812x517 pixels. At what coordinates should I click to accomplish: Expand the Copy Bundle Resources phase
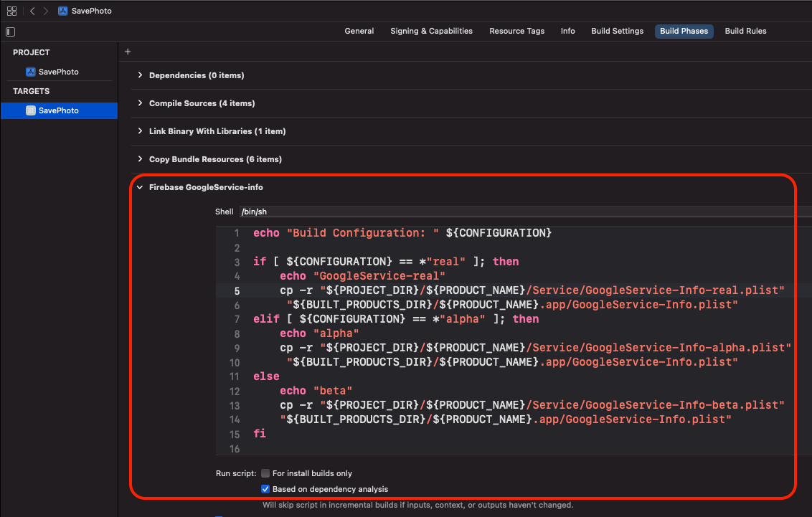pyautogui.click(x=140, y=159)
